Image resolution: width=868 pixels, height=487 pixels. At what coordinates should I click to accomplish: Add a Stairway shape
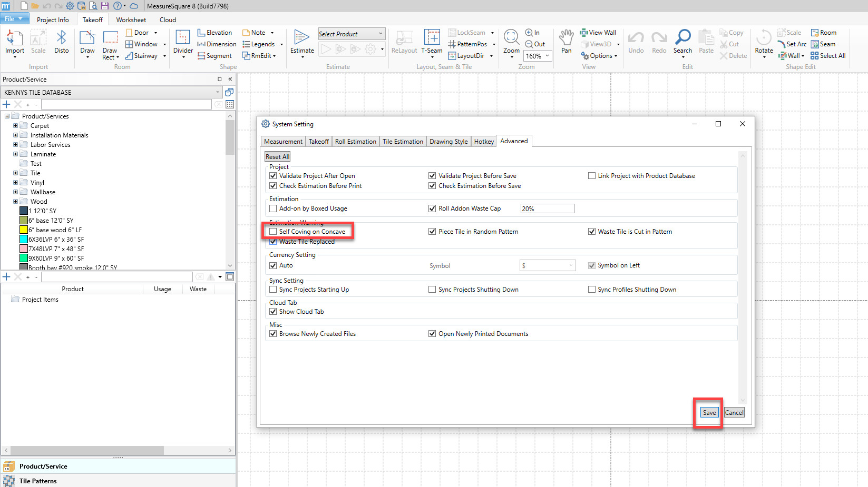click(142, 56)
